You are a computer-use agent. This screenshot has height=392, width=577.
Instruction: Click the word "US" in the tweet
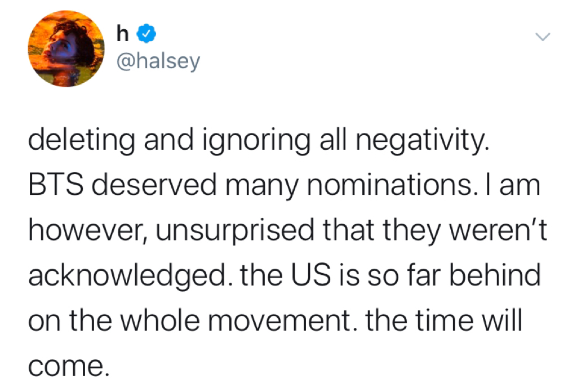[x=311, y=275]
